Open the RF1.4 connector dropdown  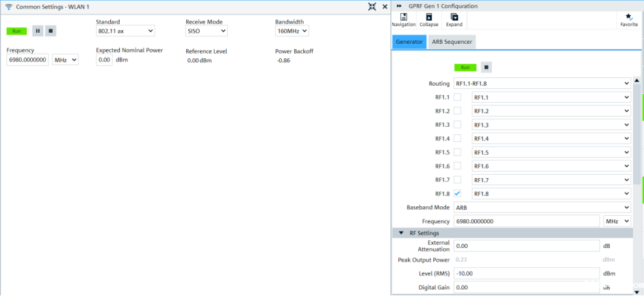tap(551, 138)
